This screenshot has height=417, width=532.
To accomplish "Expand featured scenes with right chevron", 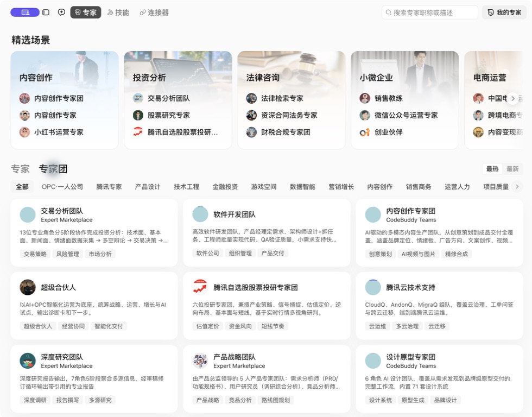I will coord(512,98).
